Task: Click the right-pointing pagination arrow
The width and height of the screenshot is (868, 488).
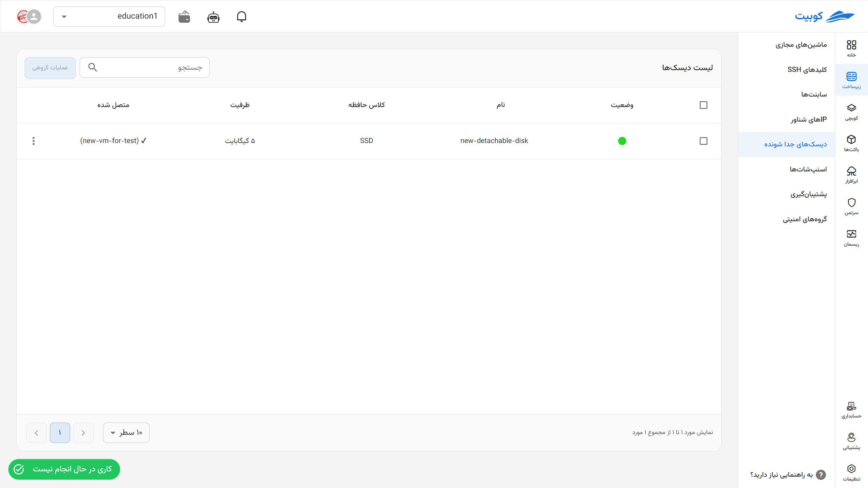Action: [83, 432]
